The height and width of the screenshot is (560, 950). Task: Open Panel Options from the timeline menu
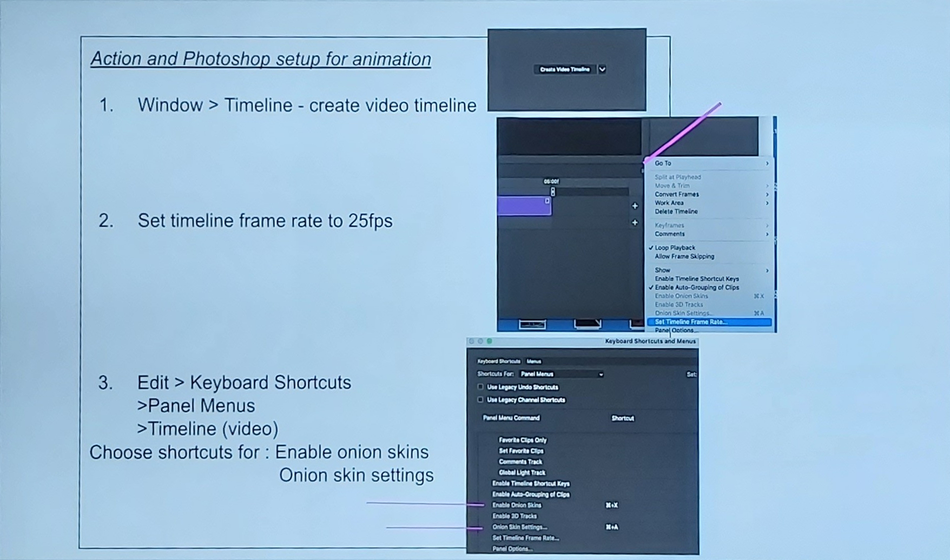(709, 330)
